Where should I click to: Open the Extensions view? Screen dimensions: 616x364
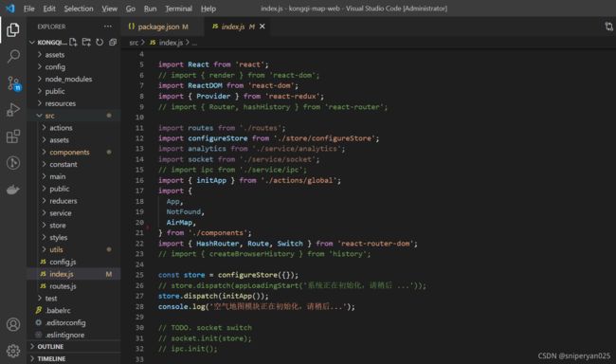[x=13, y=136]
